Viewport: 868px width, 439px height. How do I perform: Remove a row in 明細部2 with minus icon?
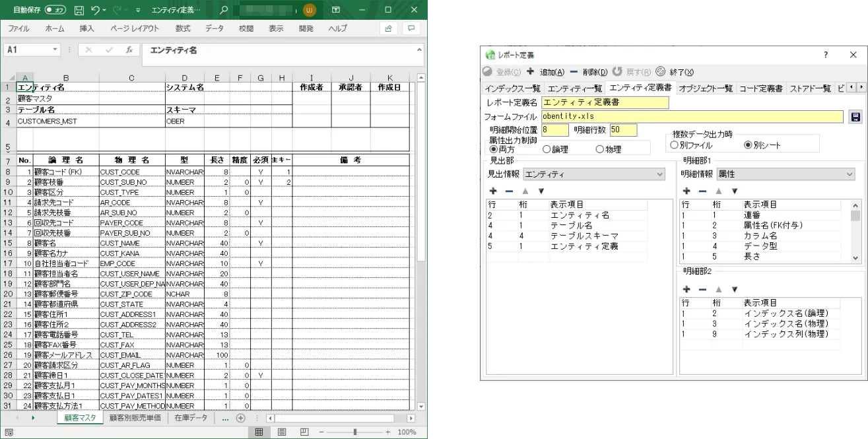click(702, 289)
